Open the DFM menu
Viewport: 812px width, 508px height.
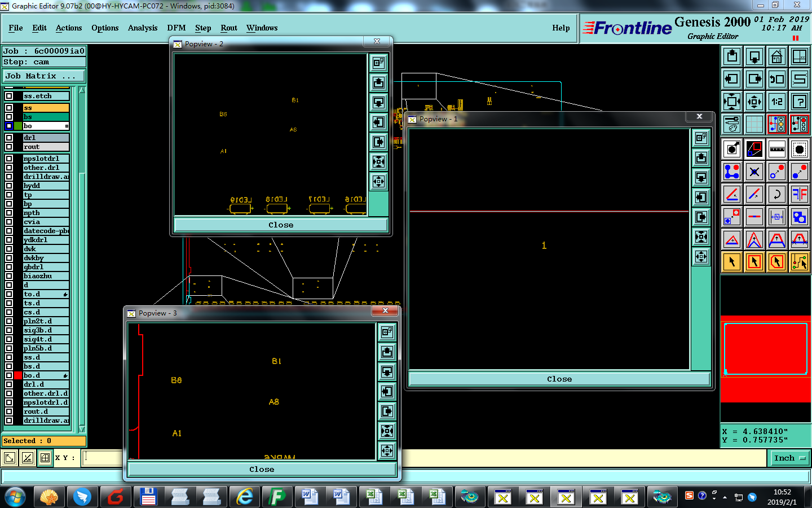click(x=176, y=28)
